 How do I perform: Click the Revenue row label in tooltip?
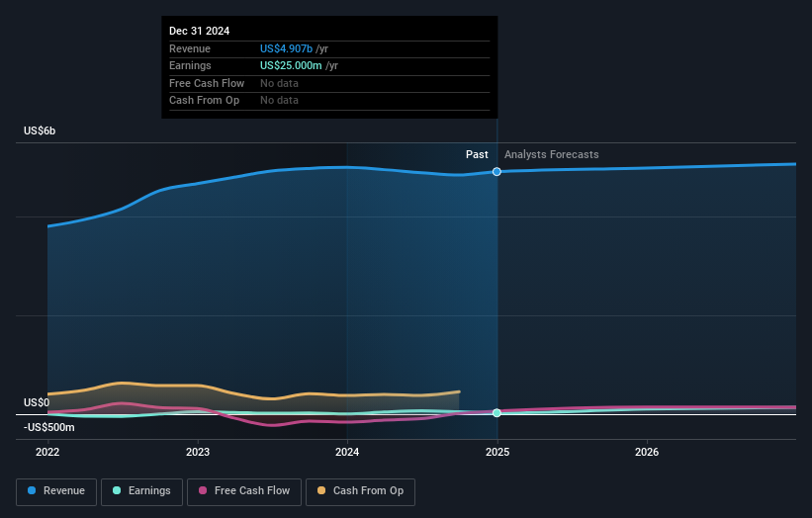(190, 48)
